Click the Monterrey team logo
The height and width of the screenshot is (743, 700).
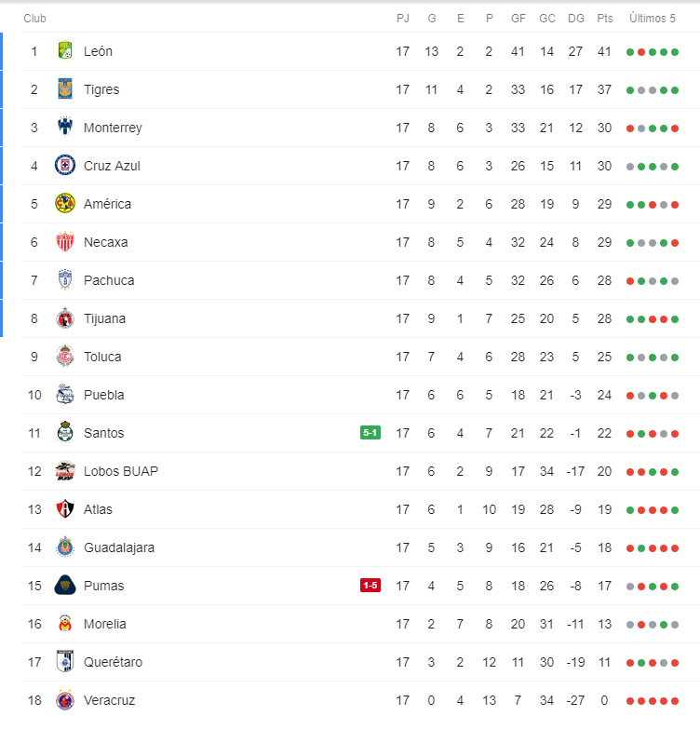(x=64, y=128)
